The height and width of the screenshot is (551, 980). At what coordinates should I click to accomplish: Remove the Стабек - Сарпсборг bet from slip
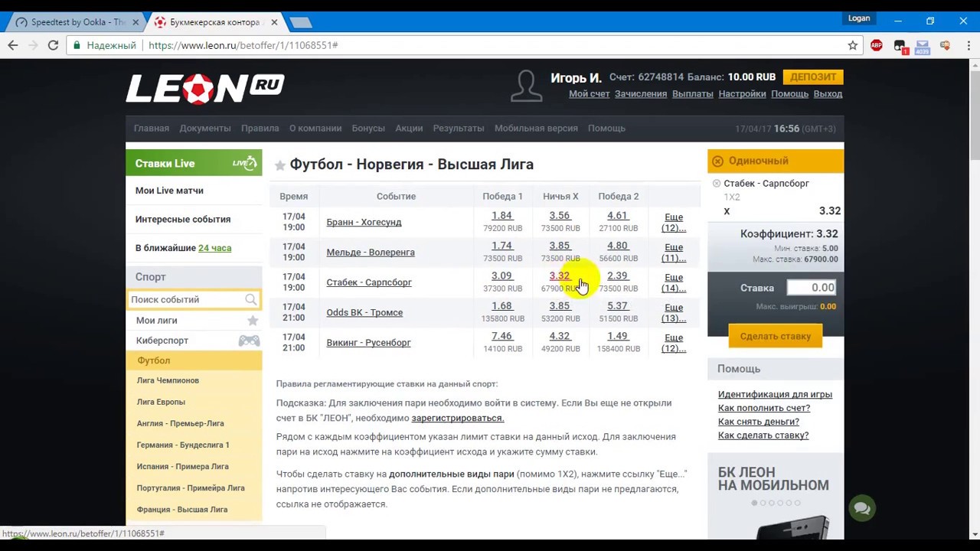[x=717, y=184]
